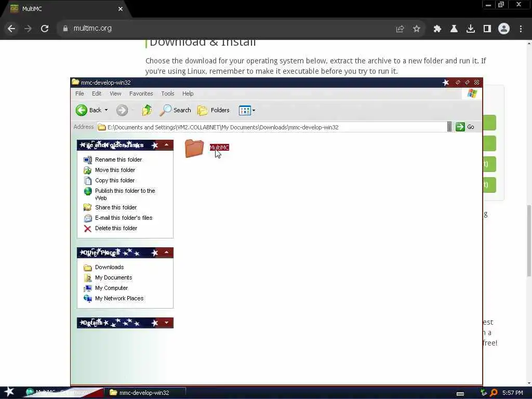Image resolution: width=532 pixels, height=399 pixels.
Task: Collapse Other Places panel
Action: 166,253
